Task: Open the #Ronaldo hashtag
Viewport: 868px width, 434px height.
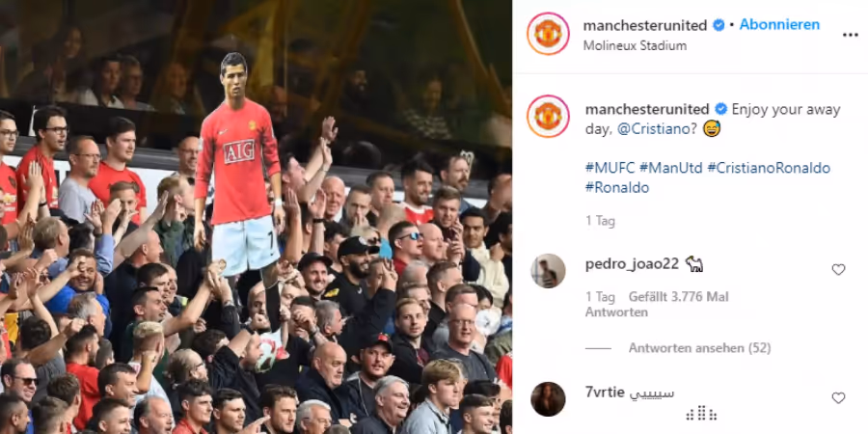Action: click(x=617, y=188)
